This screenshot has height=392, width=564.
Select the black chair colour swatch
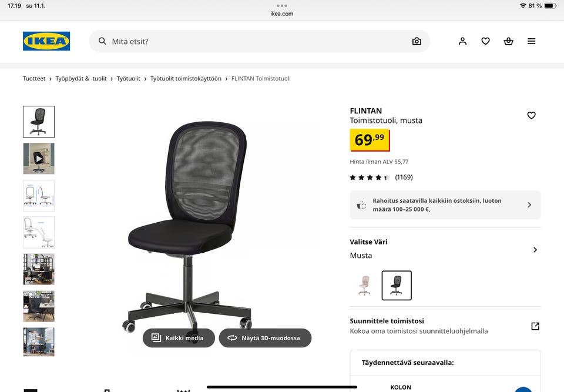click(x=397, y=286)
